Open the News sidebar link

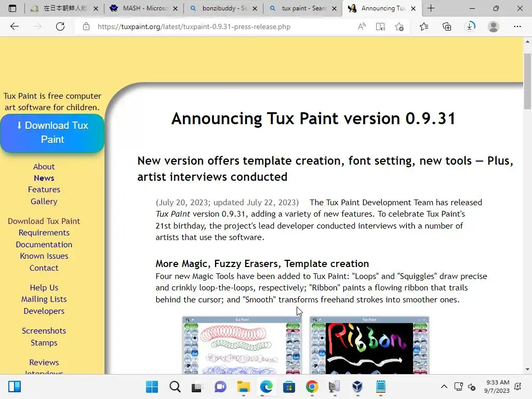point(44,178)
